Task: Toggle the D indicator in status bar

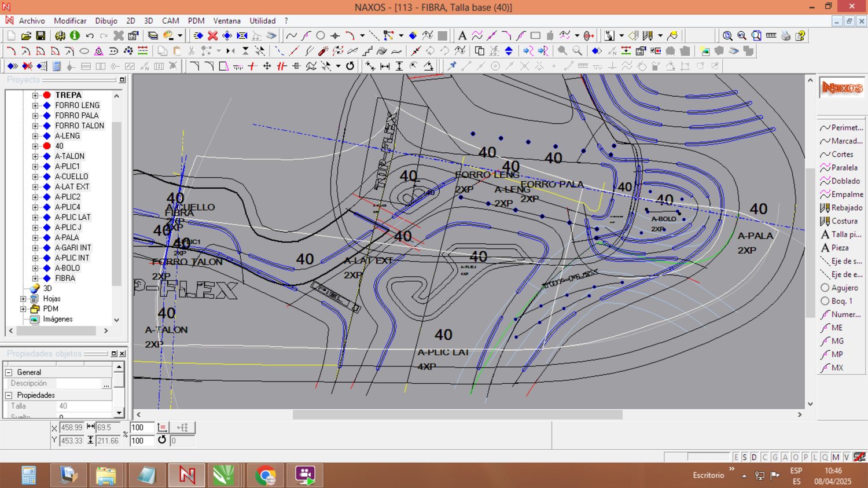Action: tap(754, 457)
